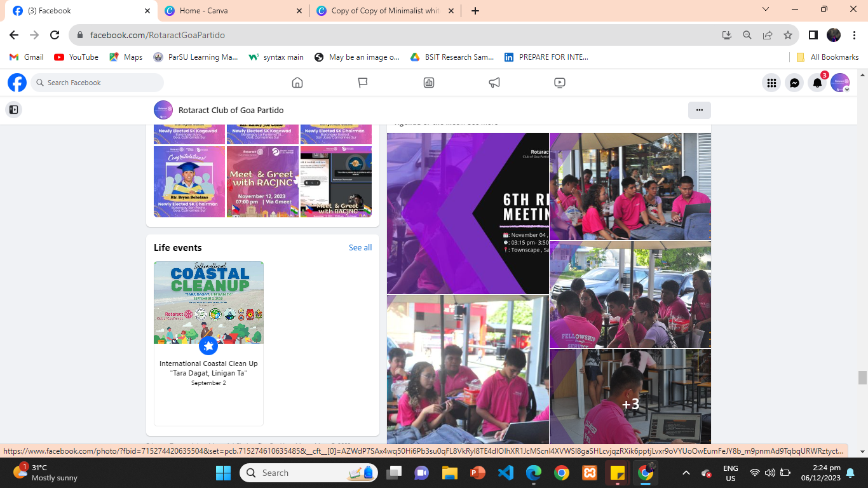
Task: Launch Microsoft Edge from the taskbar
Action: (x=533, y=473)
